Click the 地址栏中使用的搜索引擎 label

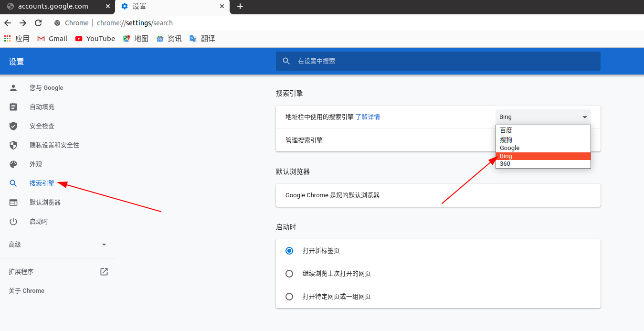(x=319, y=117)
